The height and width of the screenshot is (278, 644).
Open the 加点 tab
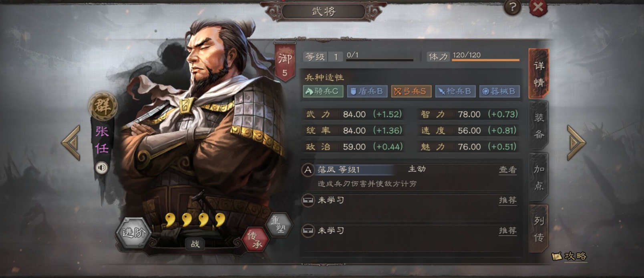[539, 177]
